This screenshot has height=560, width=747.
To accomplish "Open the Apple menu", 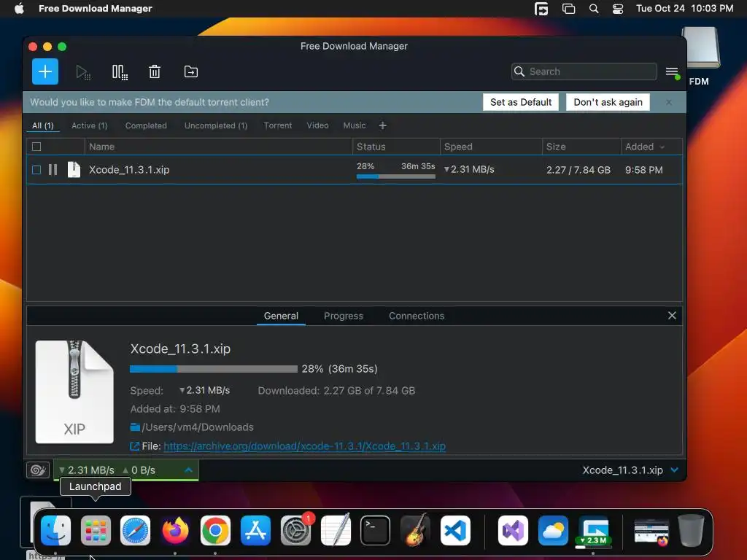I will 19,9.
